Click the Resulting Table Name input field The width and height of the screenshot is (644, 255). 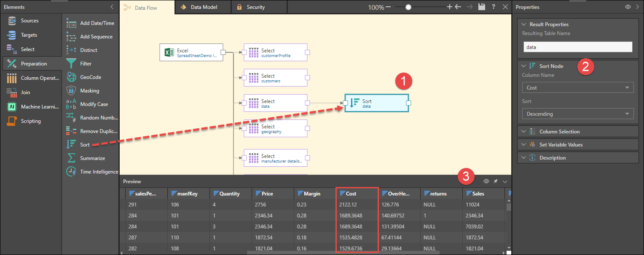click(x=577, y=47)
